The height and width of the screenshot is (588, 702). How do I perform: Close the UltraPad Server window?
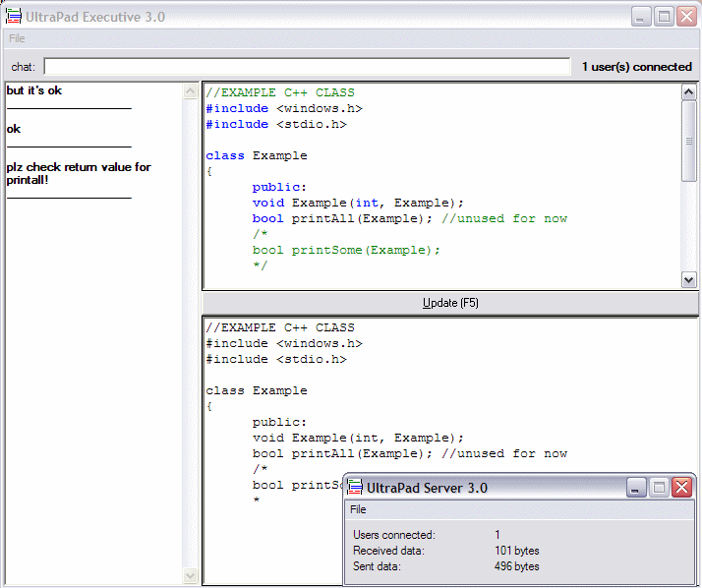[681, 487]
